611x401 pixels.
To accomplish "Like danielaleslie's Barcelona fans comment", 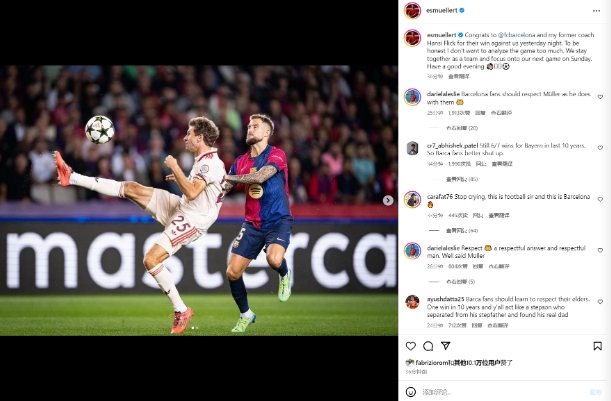I will point(600,97).
